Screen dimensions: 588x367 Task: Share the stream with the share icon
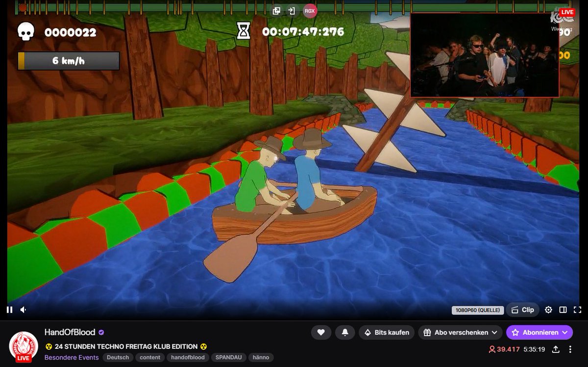tap(556, 349)
